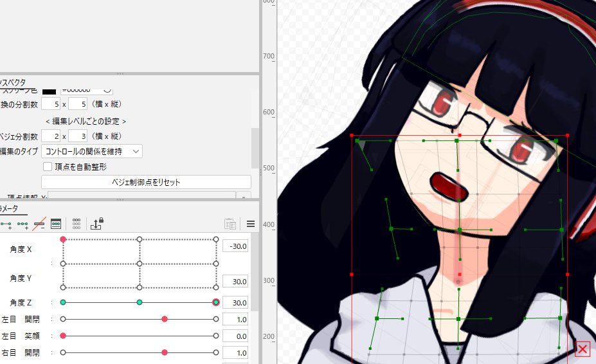This screenshot has width=596, height=364.
Task: Open the parameter panel hamburger menu
Action: tap(251, 224)
